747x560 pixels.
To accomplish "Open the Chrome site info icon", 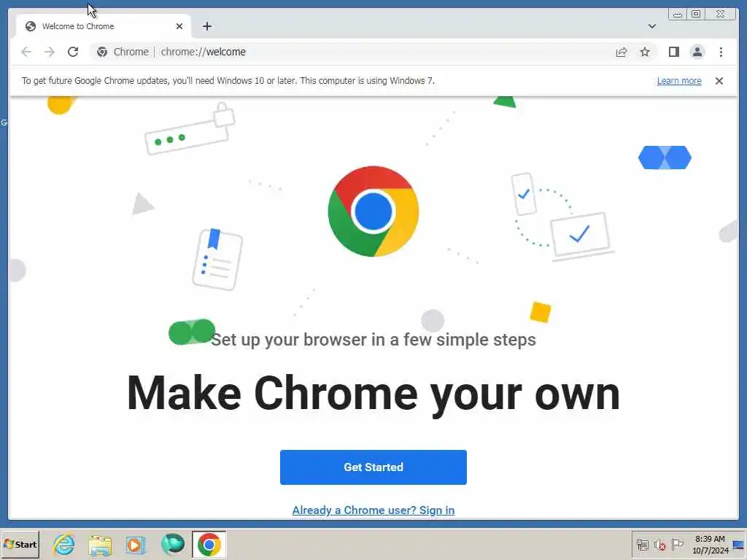I will pos(102,52).
